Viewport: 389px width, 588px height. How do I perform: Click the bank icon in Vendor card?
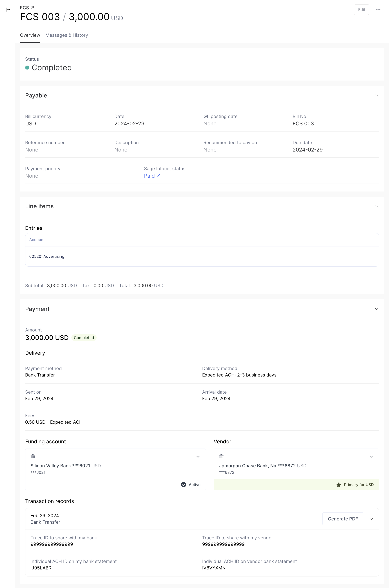point(221,456)
